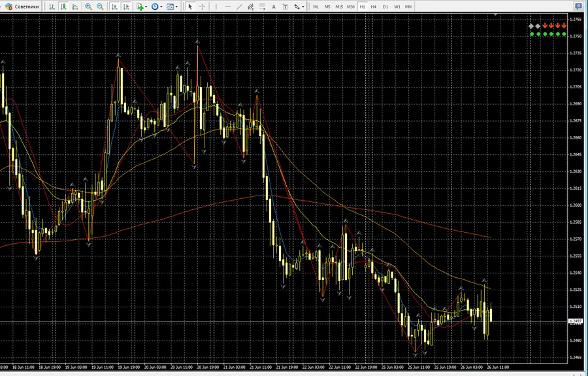This screenshot has height=376, width=588.
Task: Select the horizontal line drawing tool
Action: click(x=227, y=7)
